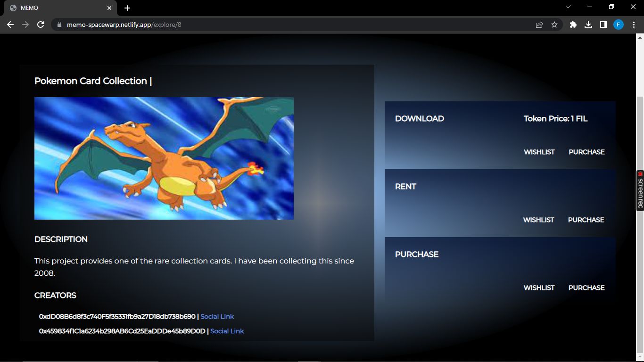Toggle the browser side panel
The width and height of the screenshot is (644, 362).
[x=603, y=25]
